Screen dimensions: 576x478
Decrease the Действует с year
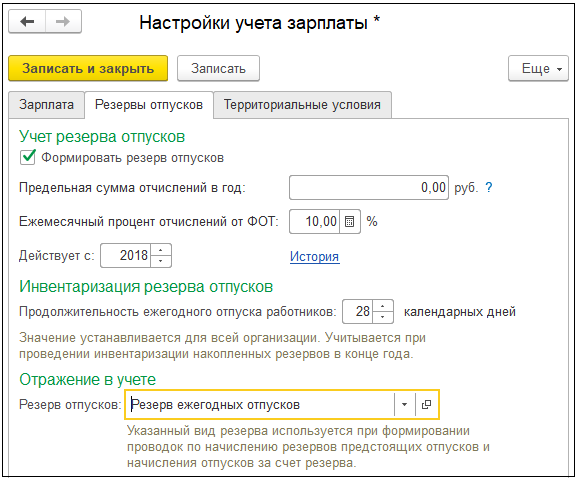point(161,261)
